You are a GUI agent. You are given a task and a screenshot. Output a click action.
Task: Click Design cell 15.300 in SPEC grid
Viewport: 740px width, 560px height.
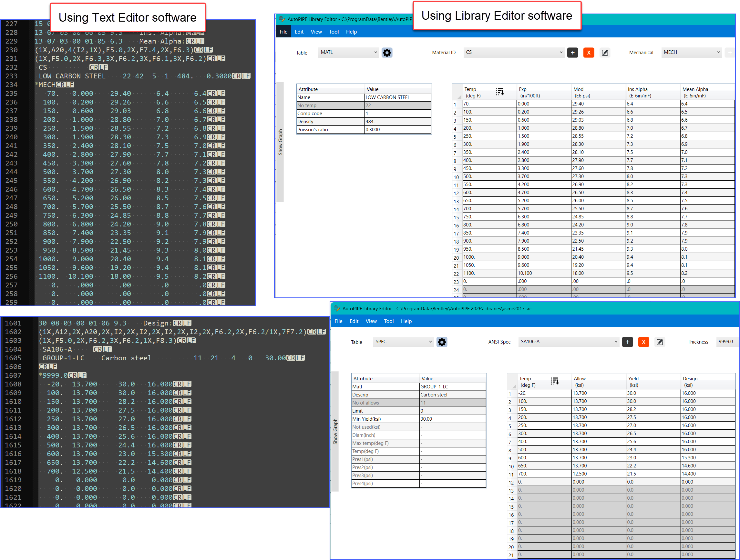pos(707,458)
